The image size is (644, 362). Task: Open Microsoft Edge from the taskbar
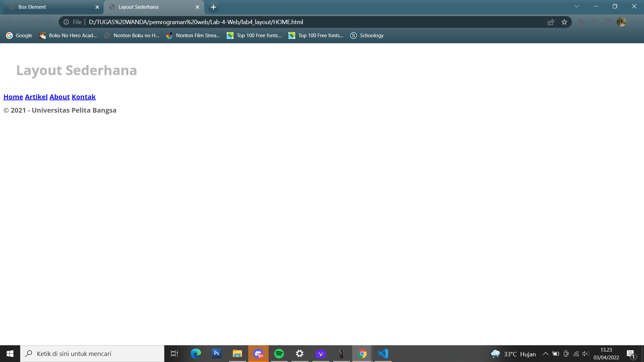(x=196, y=354)
